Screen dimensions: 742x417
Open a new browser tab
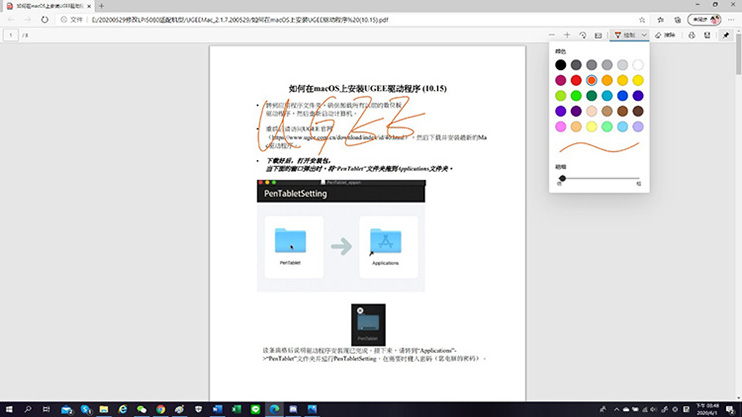point(101,6)
